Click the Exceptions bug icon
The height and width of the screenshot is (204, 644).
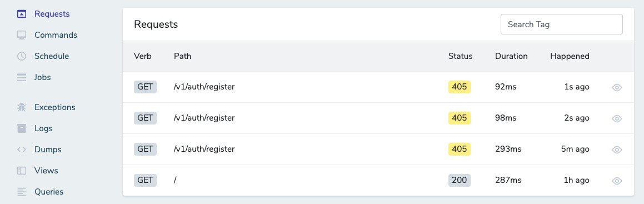pyautogui.click(x=22, y=107)
